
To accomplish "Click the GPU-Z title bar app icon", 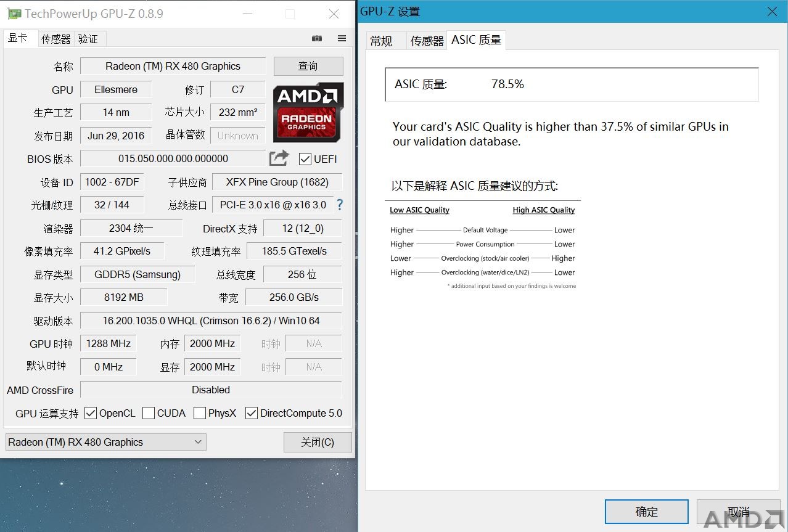I will pos(14,14).
